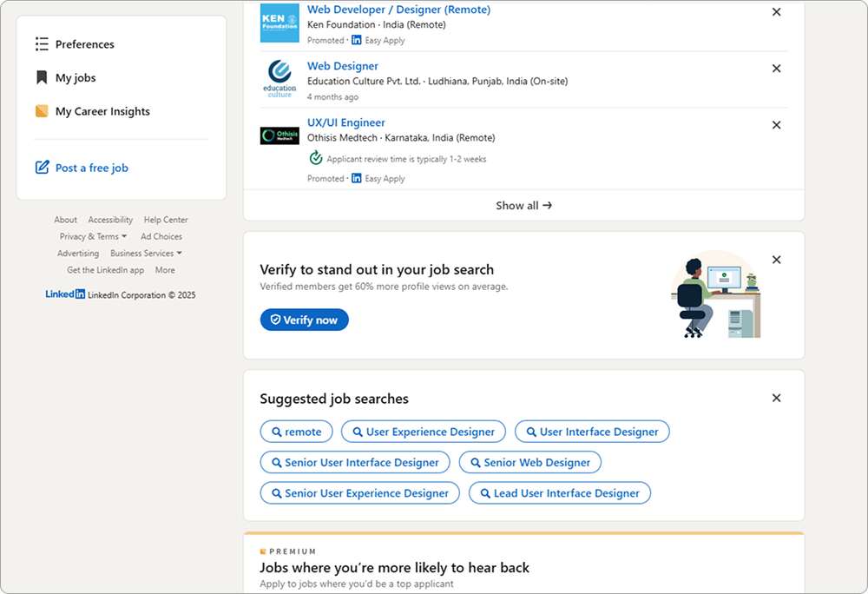Close the Verify to stand out card

tap(776, 260)
